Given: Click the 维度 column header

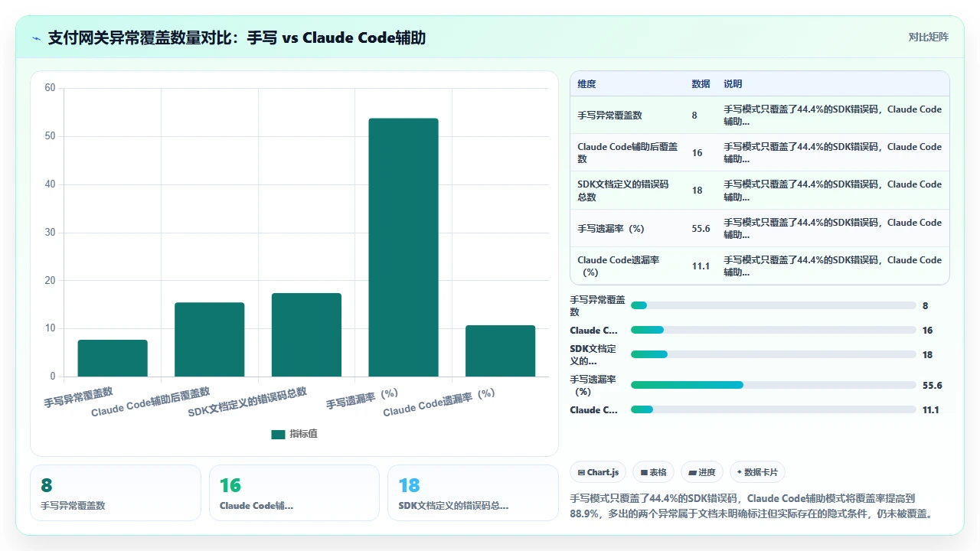Looking at the screenshot, I should pos(587,83).
